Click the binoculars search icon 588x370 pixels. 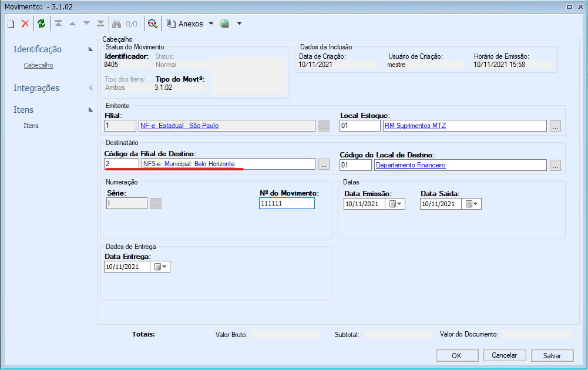[117, 24]
